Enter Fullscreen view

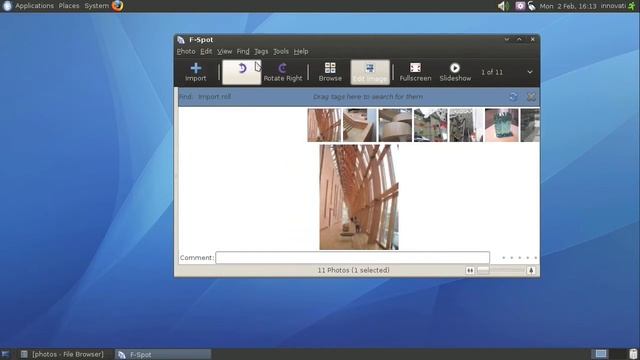[x=415, y=72]
